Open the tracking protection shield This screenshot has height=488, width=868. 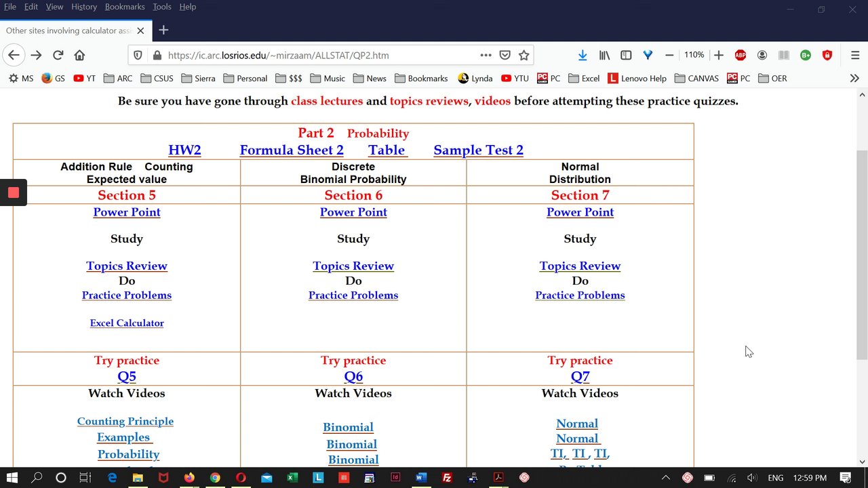pos(138,56)
